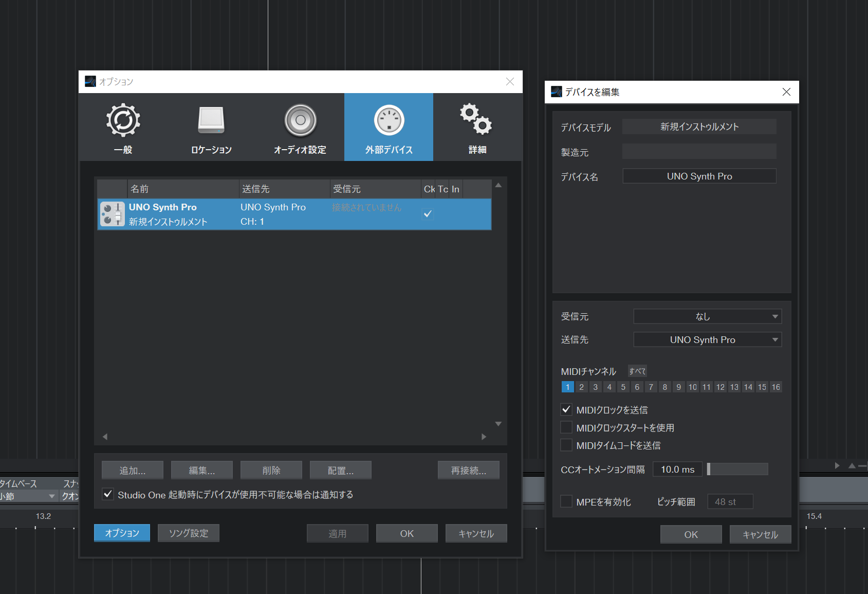Screen dimensions: 868x594
Task: Click the 再接続... reconnect button
Action: (469, 470)
